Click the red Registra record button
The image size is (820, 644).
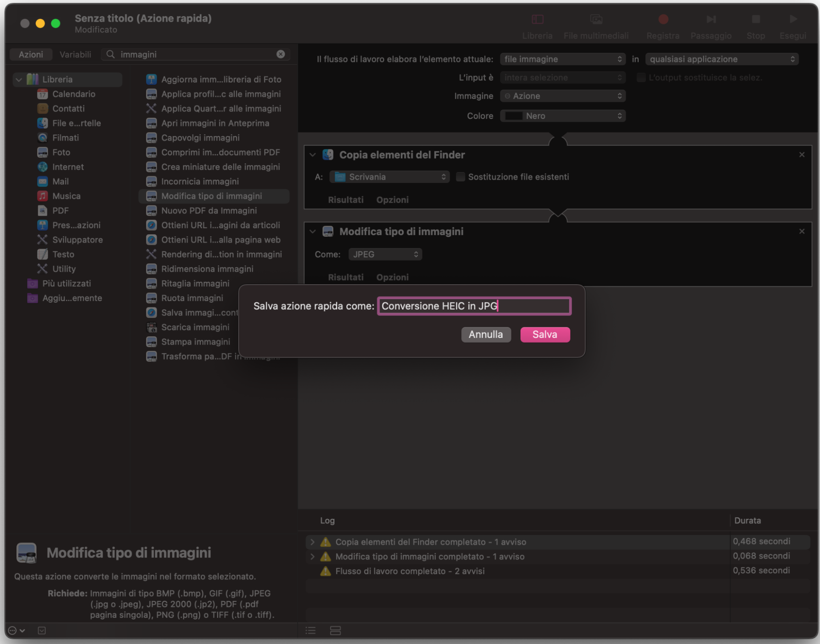point(663,19)
